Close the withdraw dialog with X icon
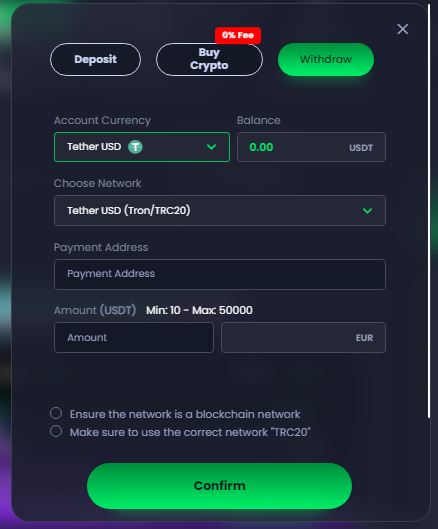The width and height of the screenshot is (438, 529). pyautogui.click(x=403, y=29)
